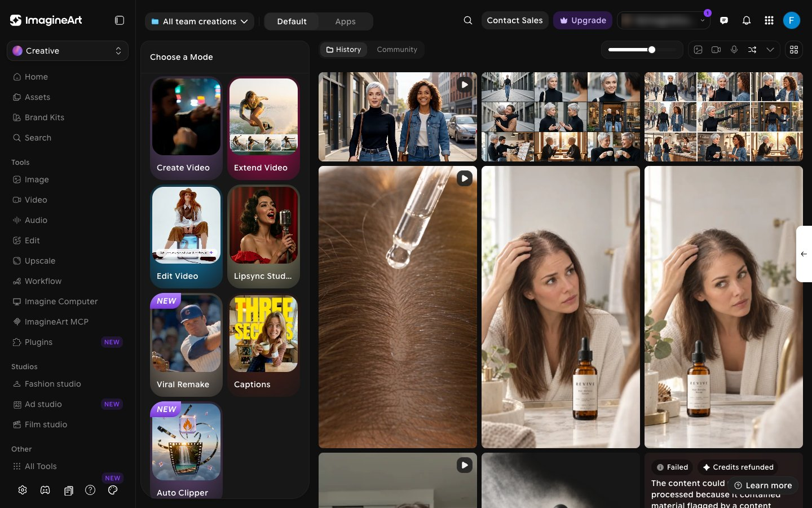Image resolution: width=812 pixels, height=508 pixels.
Task: Go to Home in the sidebar
Action: (68, 77)
